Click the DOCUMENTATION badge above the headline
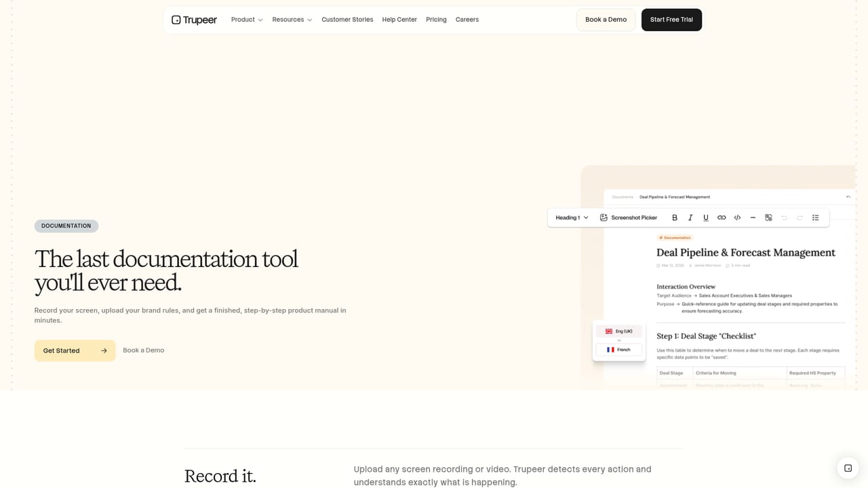 [x=66, y=226]
